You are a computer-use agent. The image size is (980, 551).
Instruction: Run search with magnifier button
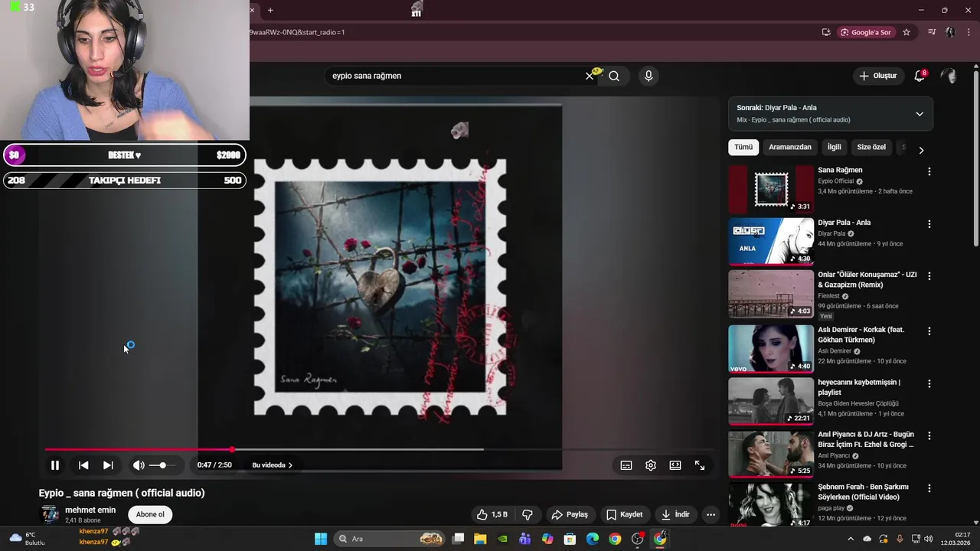tap(614, 76)
